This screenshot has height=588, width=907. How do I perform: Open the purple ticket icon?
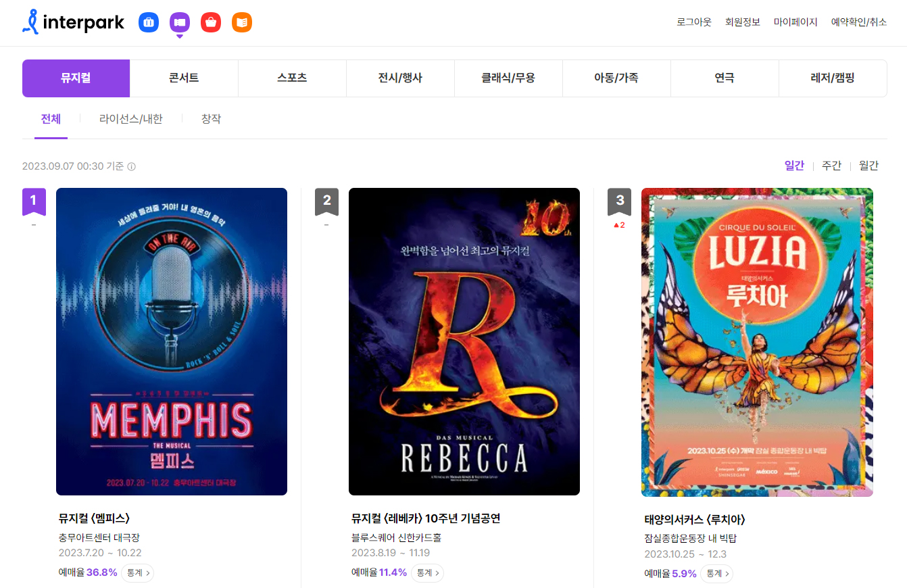point(180,22)
